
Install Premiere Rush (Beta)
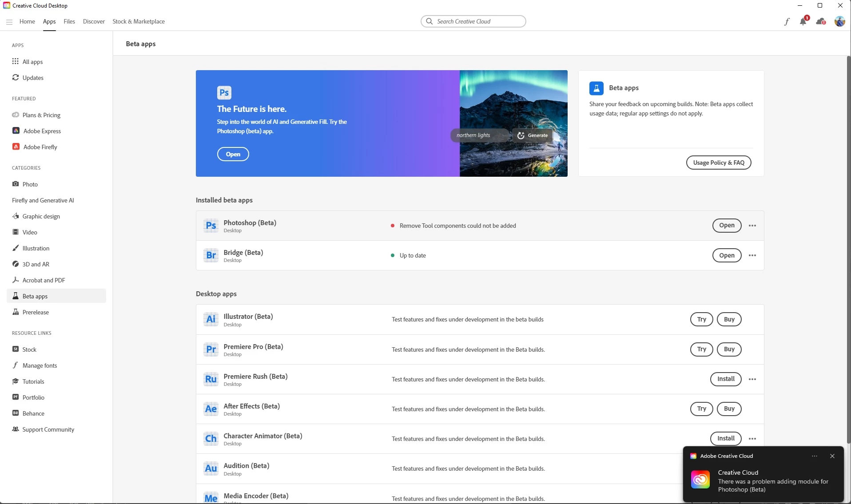point(726,379)
